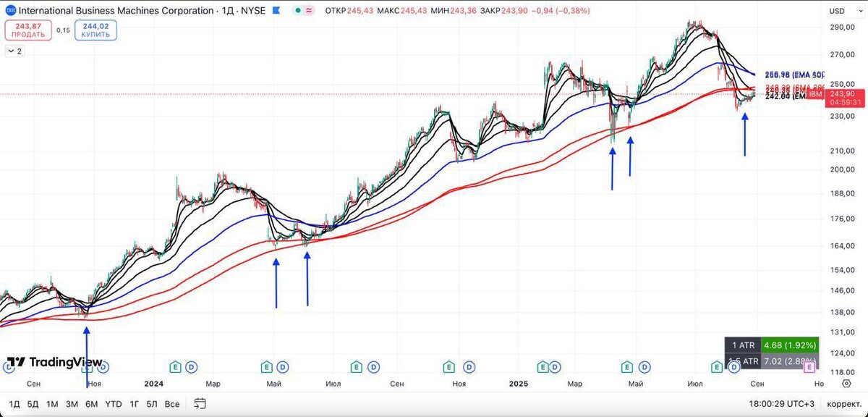Click dividend D marker above Май 2024 label
Screen dimensions: 868x417
click(282, 366)
